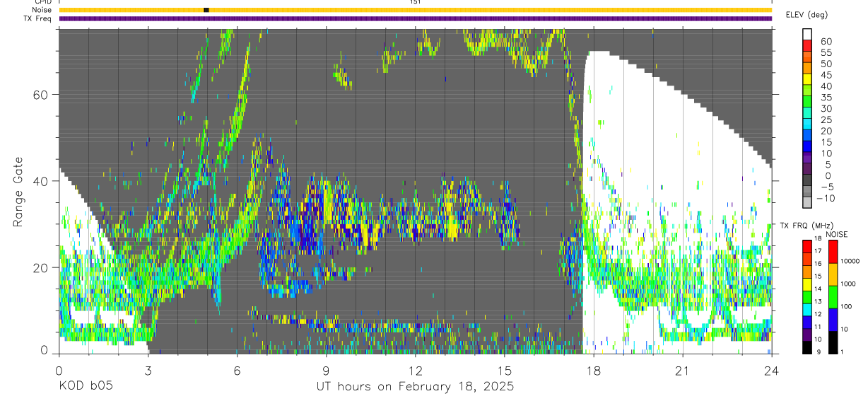Click the black swatch in NOISE colorbar
This screenshot has width=868, height=401.
coord(833,342)
